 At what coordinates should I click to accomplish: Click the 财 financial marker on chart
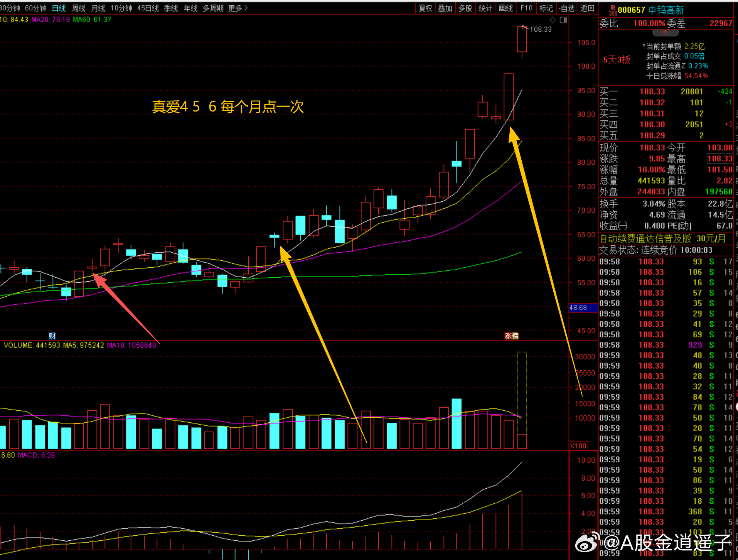[x=52, y=336]
